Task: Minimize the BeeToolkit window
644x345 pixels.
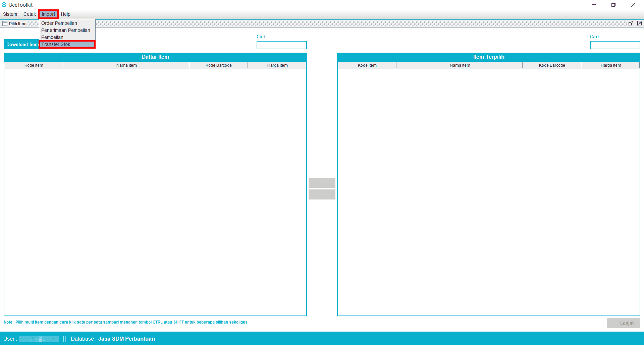Action: click(594, 5)
